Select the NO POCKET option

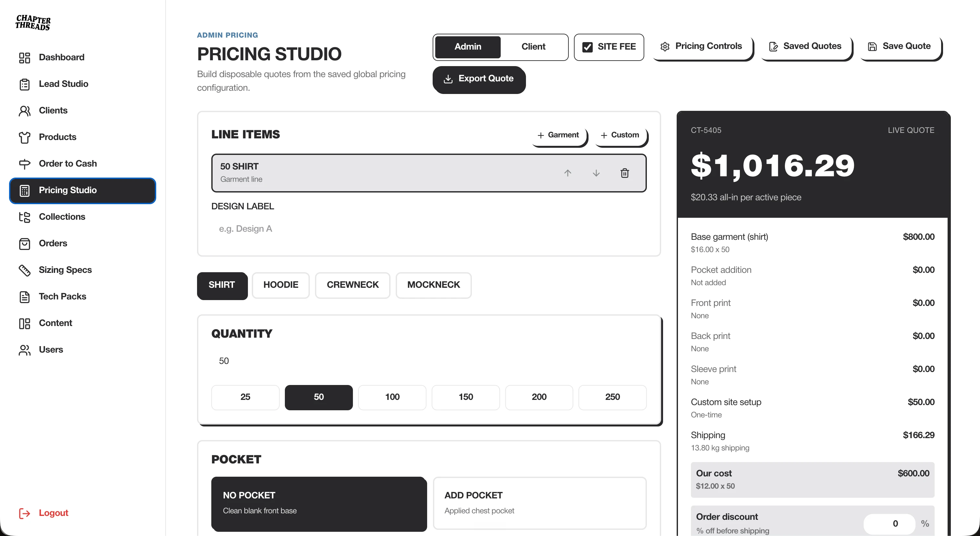pyautogui.click(x=319, y=503)
